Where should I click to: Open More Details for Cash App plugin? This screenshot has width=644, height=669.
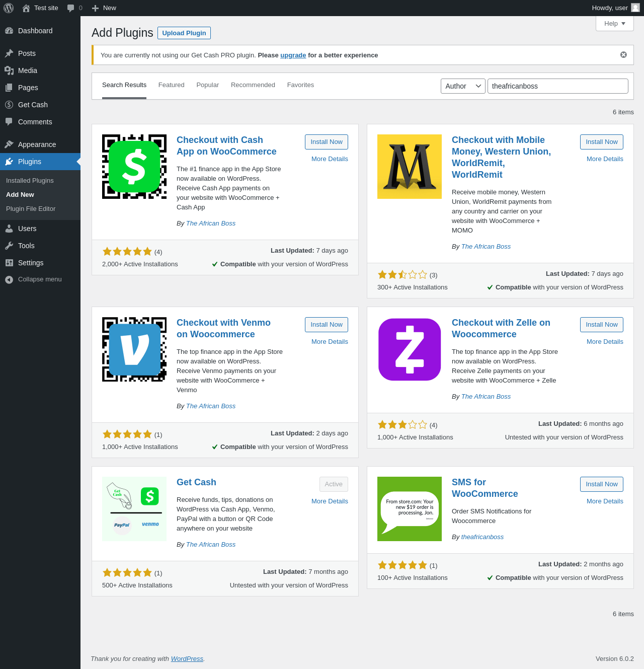pos(330,159)
